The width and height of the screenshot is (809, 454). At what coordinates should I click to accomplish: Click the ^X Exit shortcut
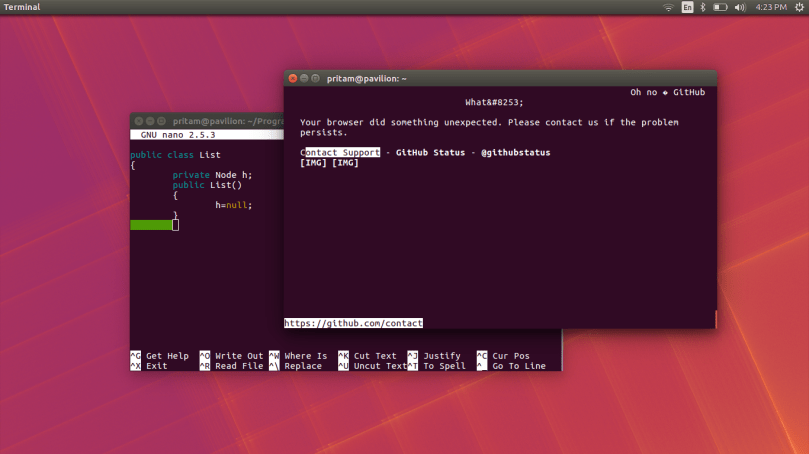point(149,366)
